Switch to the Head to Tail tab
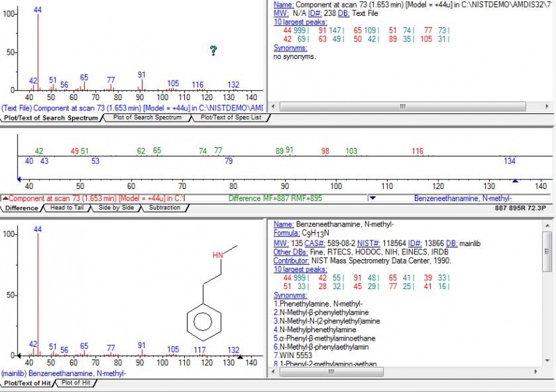Viewport: 556px width, 392px height. pos(67,208)
